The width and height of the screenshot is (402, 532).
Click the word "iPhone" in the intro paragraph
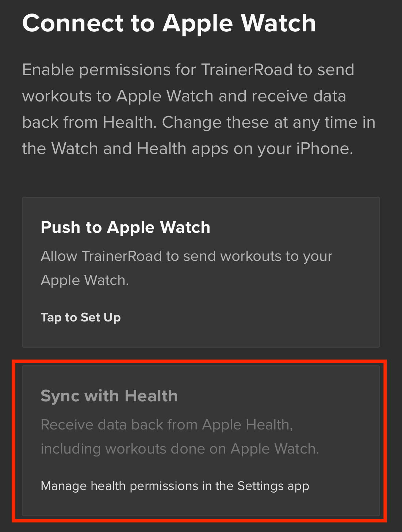tap(325, 149)
